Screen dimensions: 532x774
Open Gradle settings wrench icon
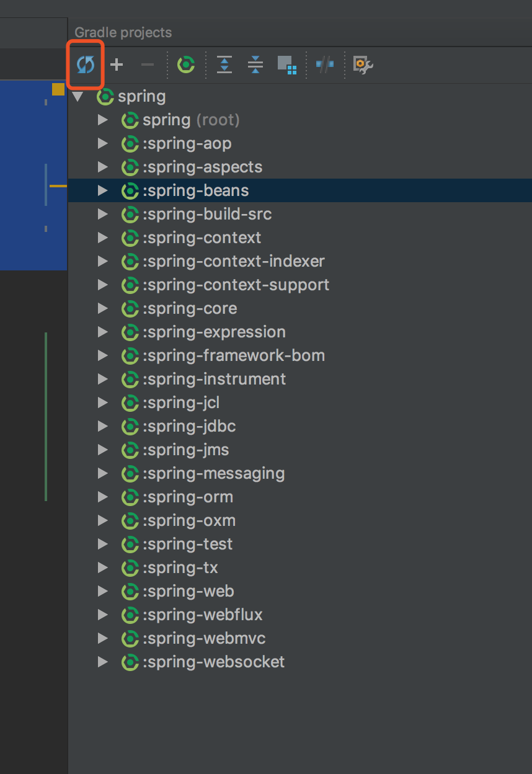coord(363,64)
